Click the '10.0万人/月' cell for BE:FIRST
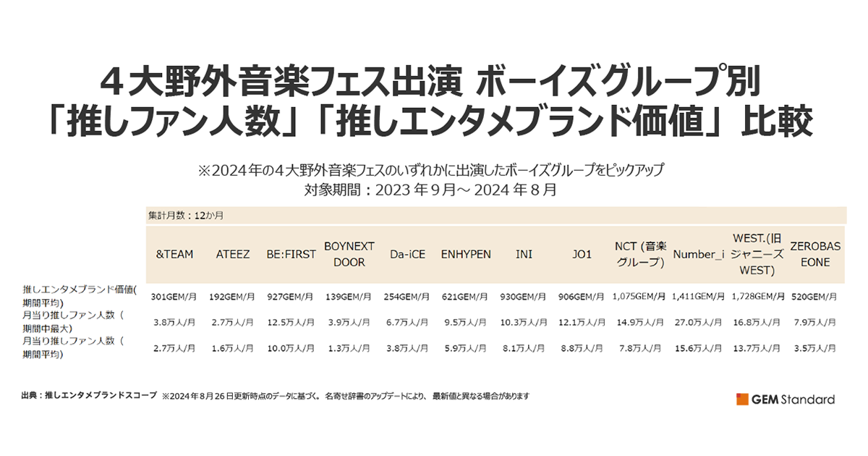 tap(291, 348)
